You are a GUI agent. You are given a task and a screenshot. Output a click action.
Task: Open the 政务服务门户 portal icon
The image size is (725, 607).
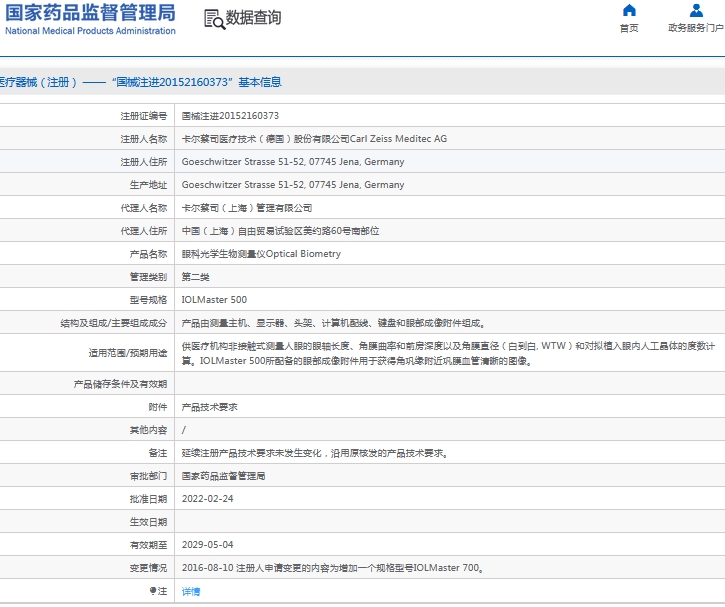pos(696,10)
